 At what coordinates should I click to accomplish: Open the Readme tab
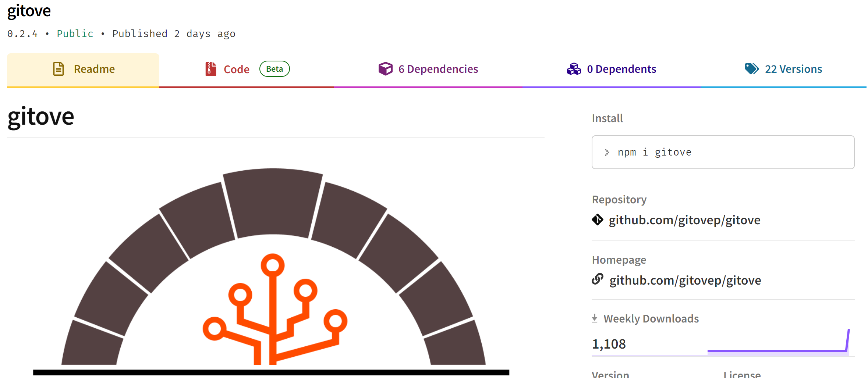point(83,69)
